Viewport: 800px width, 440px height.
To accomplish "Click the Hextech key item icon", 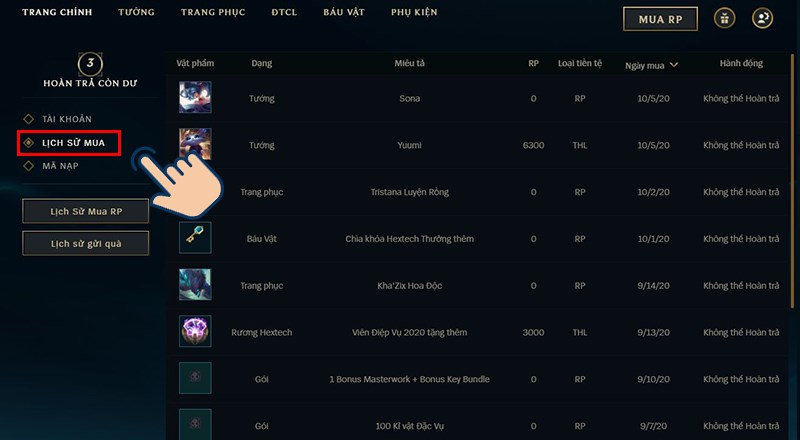I will [x=195, y=238].
